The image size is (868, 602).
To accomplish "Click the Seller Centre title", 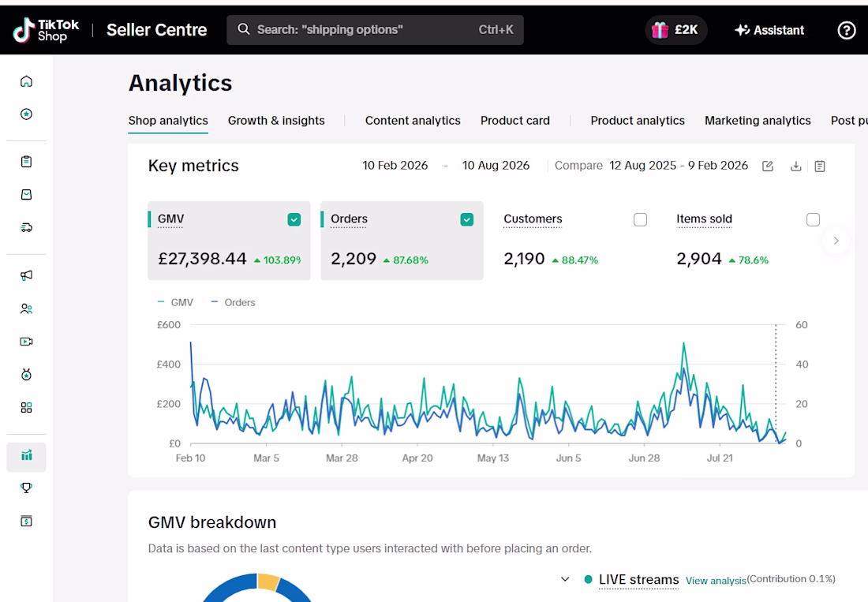I will point(157,30).
